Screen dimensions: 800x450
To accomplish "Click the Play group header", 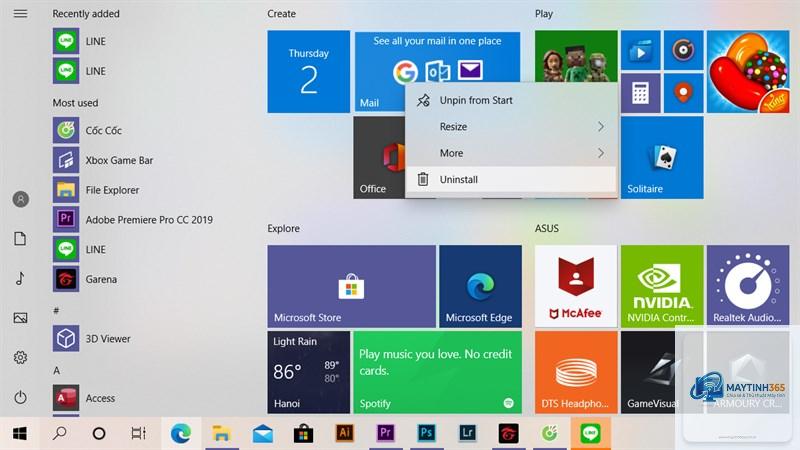I will coord(544,14).
